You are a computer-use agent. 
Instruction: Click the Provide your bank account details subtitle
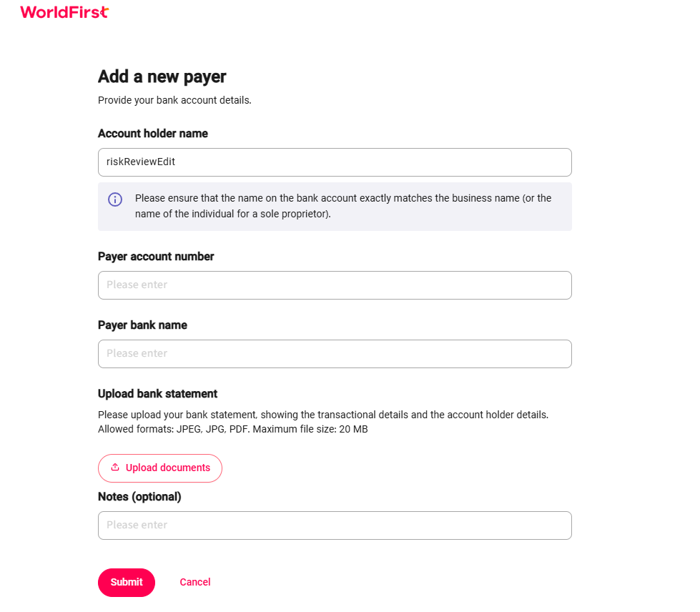(x=174, y=100)
